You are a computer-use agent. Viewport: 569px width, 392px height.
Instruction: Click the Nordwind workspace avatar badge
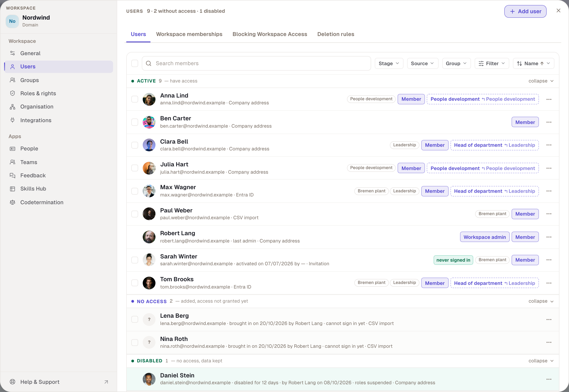click(12, 21)
